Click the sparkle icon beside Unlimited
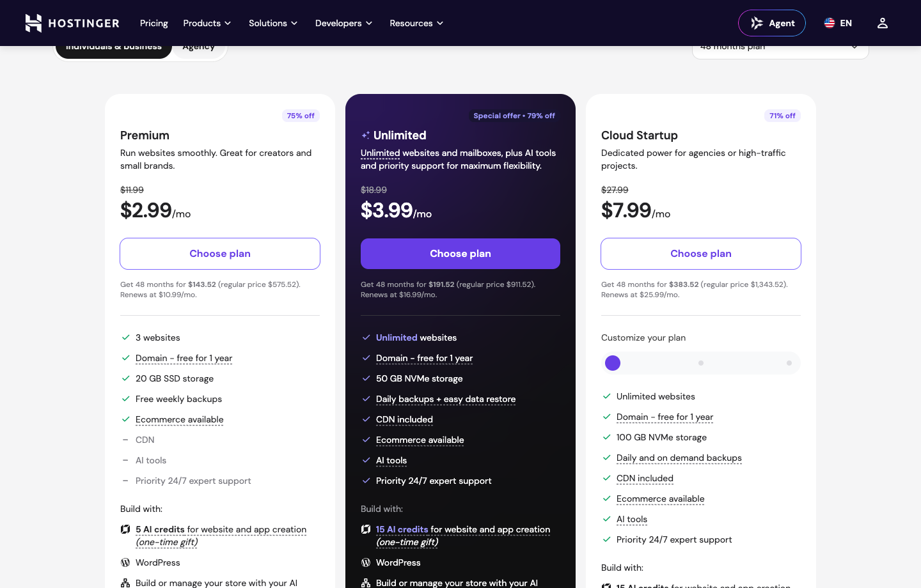The height and width of the screenshot is (588, 921). (x=365, y=135)
